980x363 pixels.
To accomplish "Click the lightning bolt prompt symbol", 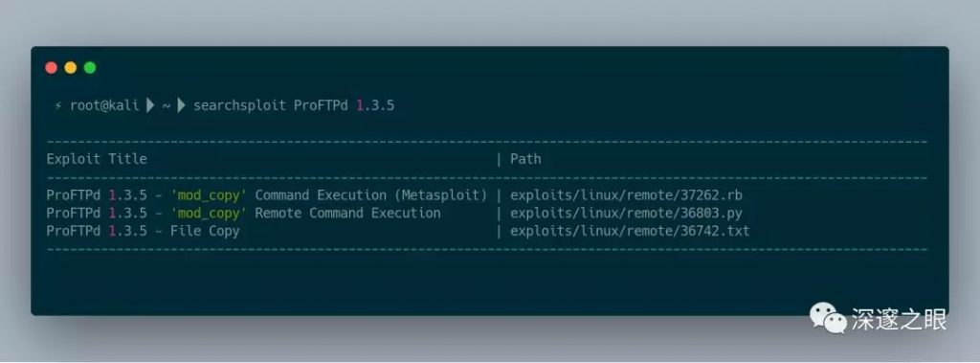I will [58, 105].
